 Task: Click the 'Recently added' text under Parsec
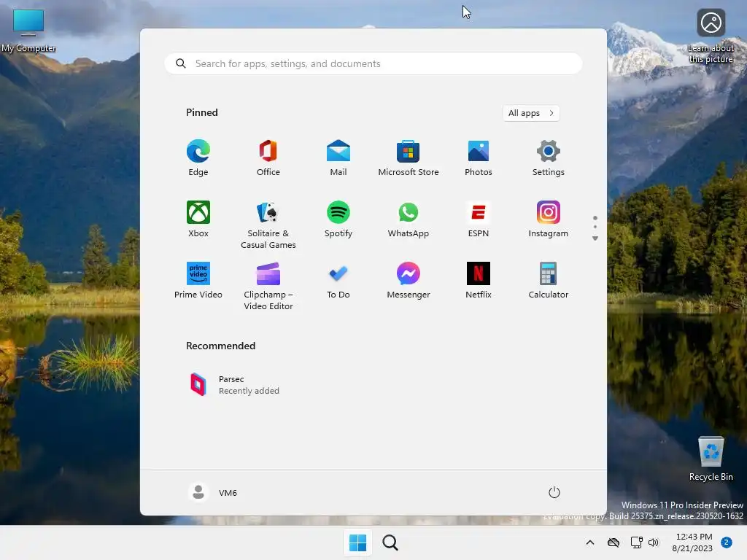point(249,391)
